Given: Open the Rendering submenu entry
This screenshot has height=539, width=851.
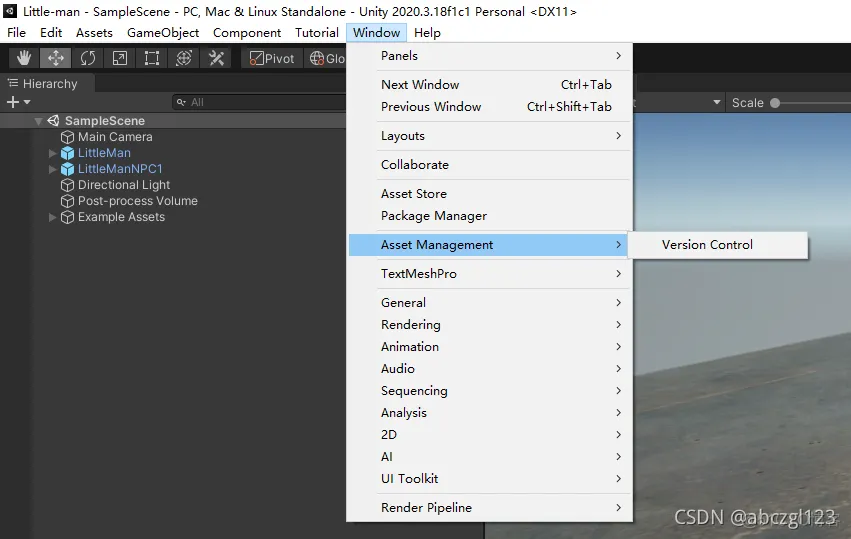Looking at the screenshot, I should 410,324.
